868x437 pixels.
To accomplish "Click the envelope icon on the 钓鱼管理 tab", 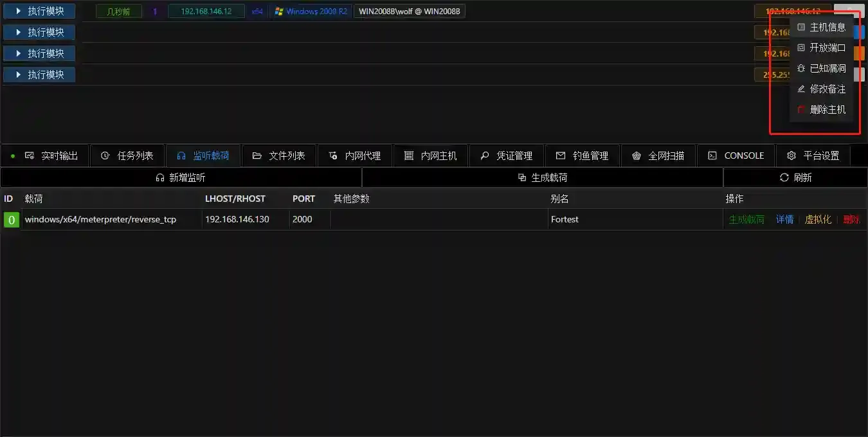I will [561, 156].
